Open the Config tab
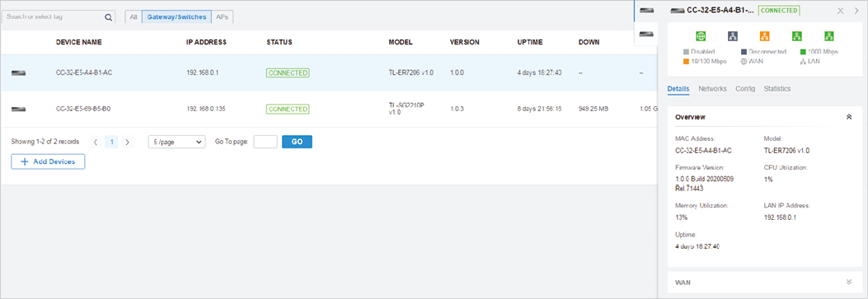Viewport: 868px width, 299px height. (745, 89)
